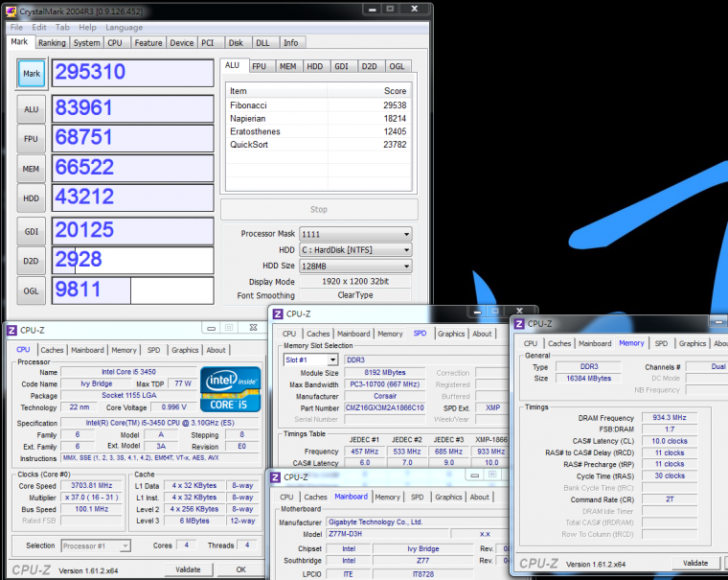Open the HDD Size 128MB dropdown
This screenshot has height=580, width=728.
(355, 267)
